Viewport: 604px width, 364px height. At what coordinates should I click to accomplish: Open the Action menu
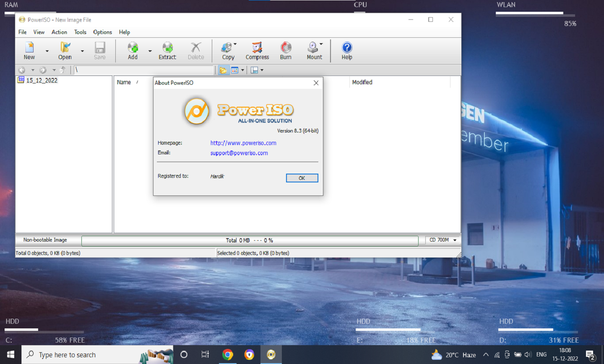[59, 32]
